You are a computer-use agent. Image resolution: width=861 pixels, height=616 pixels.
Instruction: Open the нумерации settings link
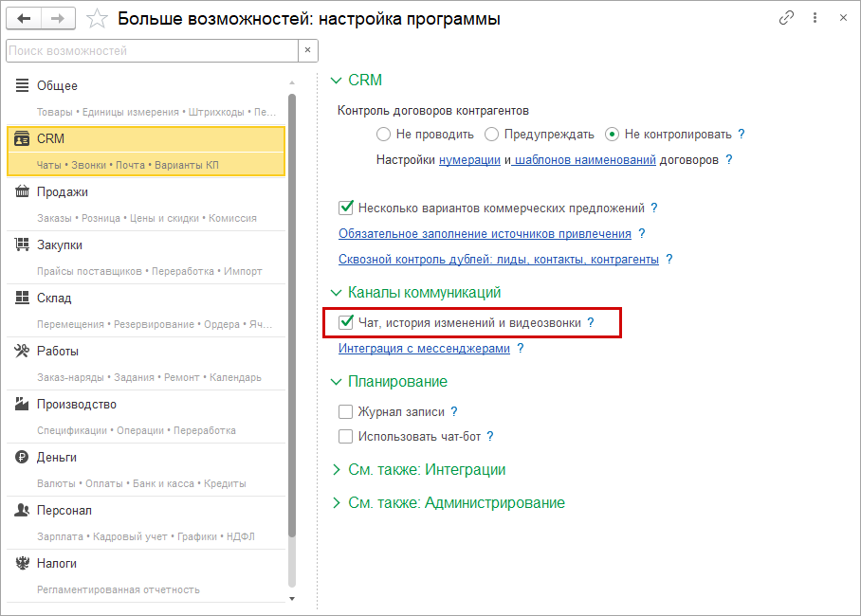click(x=469, y=160)
